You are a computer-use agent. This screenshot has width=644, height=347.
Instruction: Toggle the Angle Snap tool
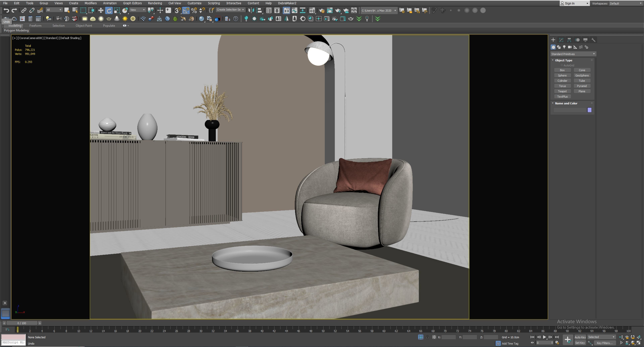(x=186, y=11)
